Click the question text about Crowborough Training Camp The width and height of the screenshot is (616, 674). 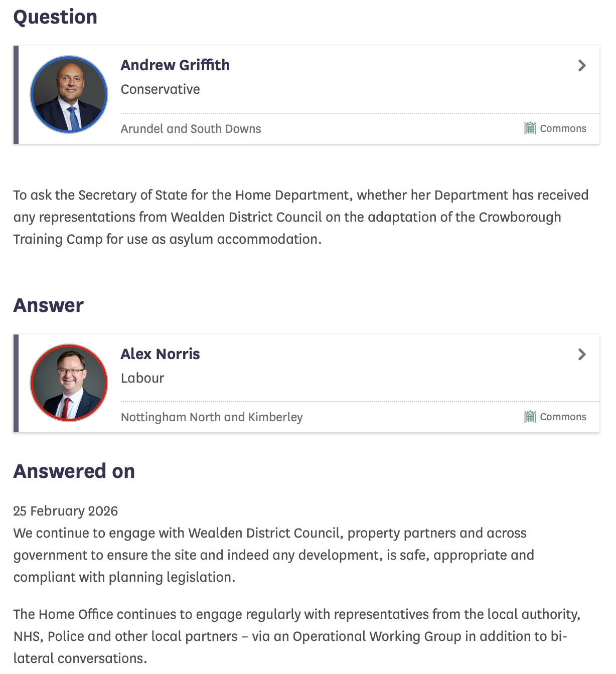point(301,217)
